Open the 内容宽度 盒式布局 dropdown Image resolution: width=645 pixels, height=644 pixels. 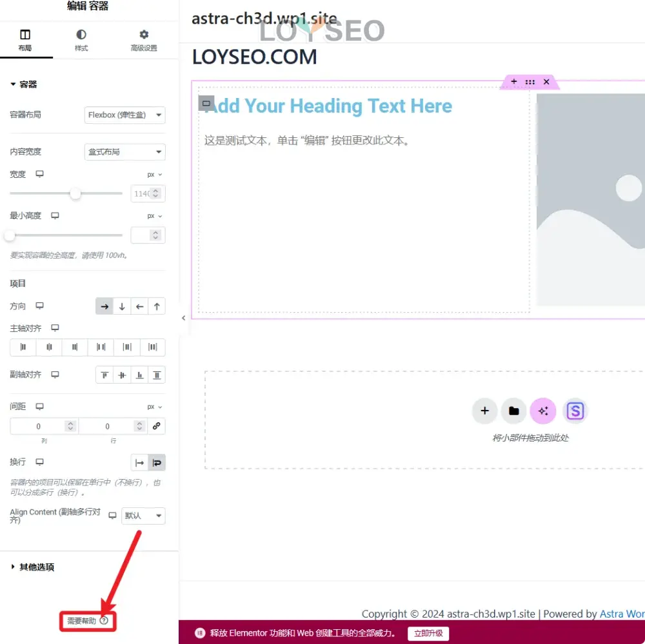pos(124,151)
